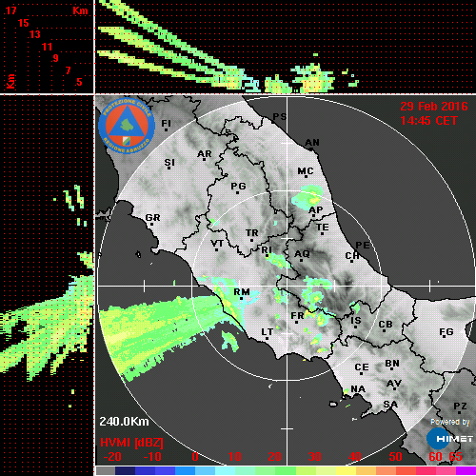Viewport: 476px width, 476px height.
Task: Select the AQ city marker
Action: 301,260
